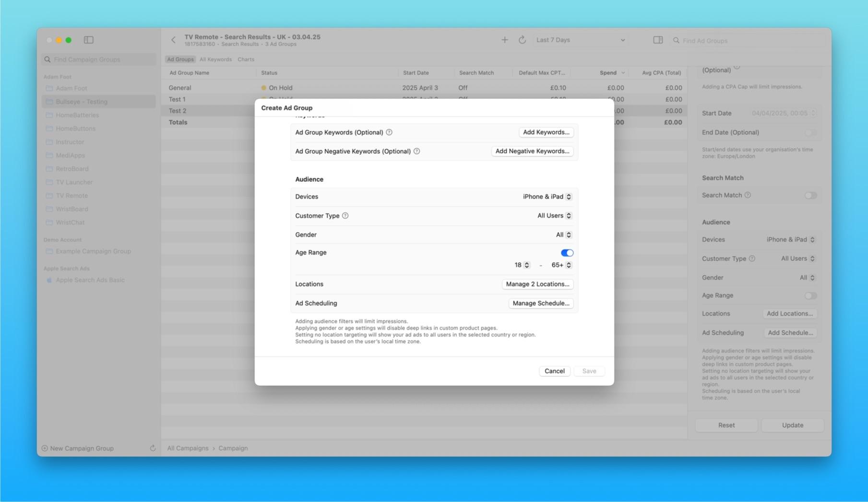Screen dimensions: 868x502
Task: Click the Add Negative Keywords button
Action: [x=532, y=151]
